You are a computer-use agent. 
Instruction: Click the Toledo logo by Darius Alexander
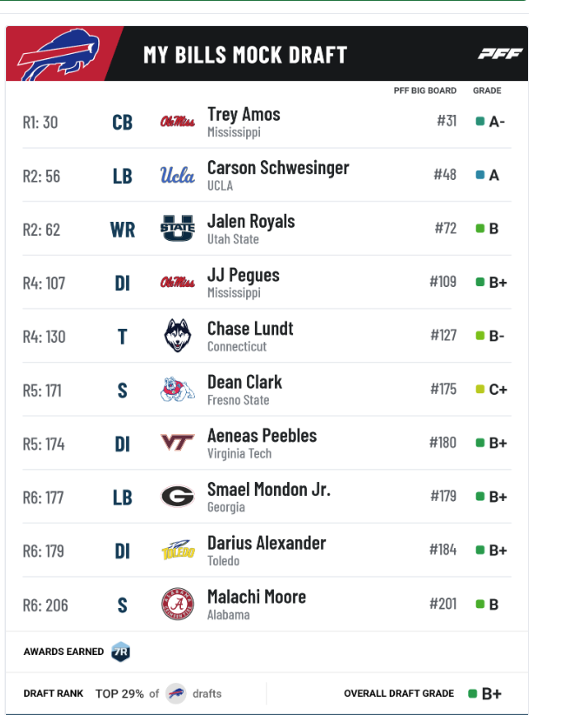(178, 550)
